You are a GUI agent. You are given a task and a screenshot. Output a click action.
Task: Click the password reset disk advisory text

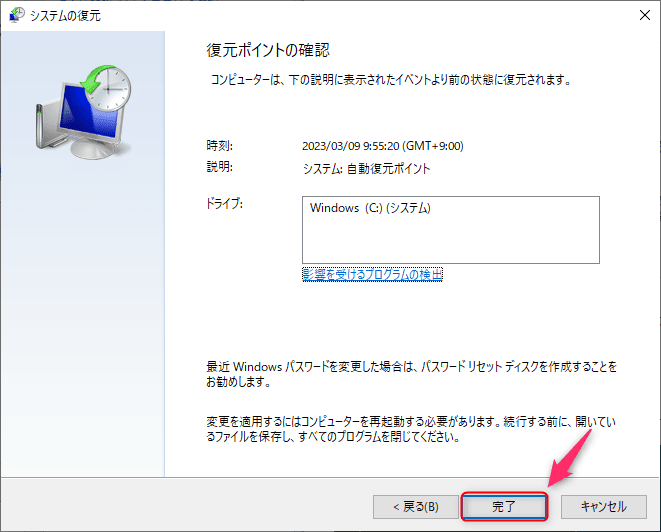click(411, 374)
